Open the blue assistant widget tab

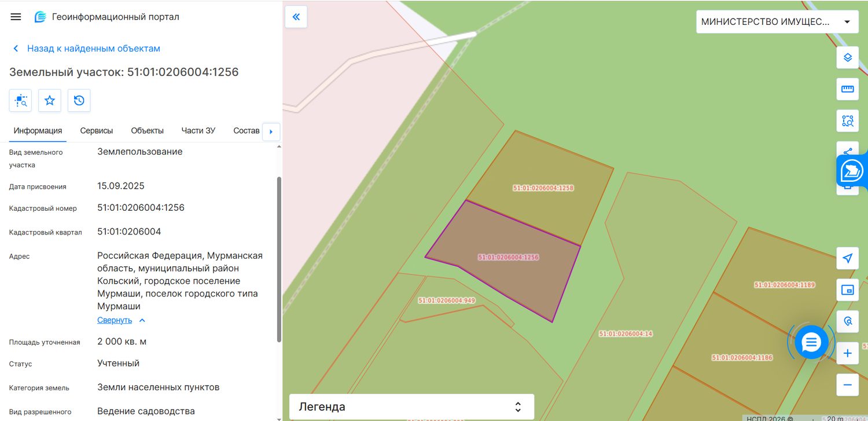pyautogui.click(x=852, y=171)
